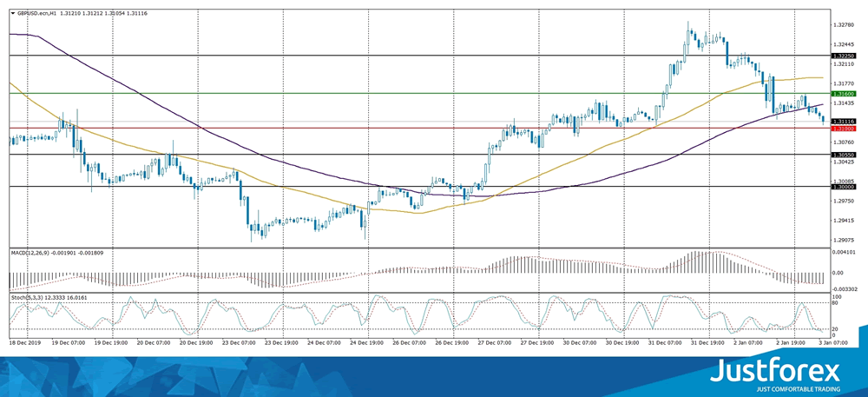Click the current price 1.31116 label
This screenshot has height=397, width=868.
point(845,122)
